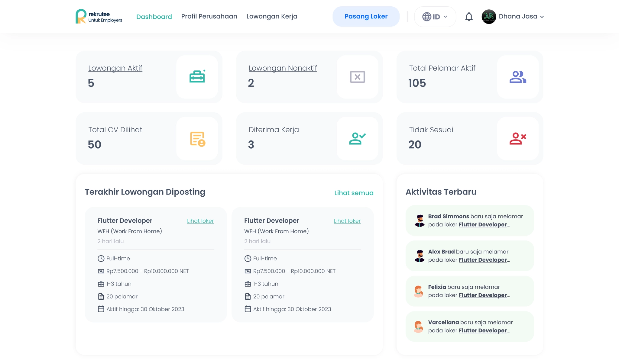Open Profil Perusahaan menu item
The image size is (619, 364).
tap(209, 16)
